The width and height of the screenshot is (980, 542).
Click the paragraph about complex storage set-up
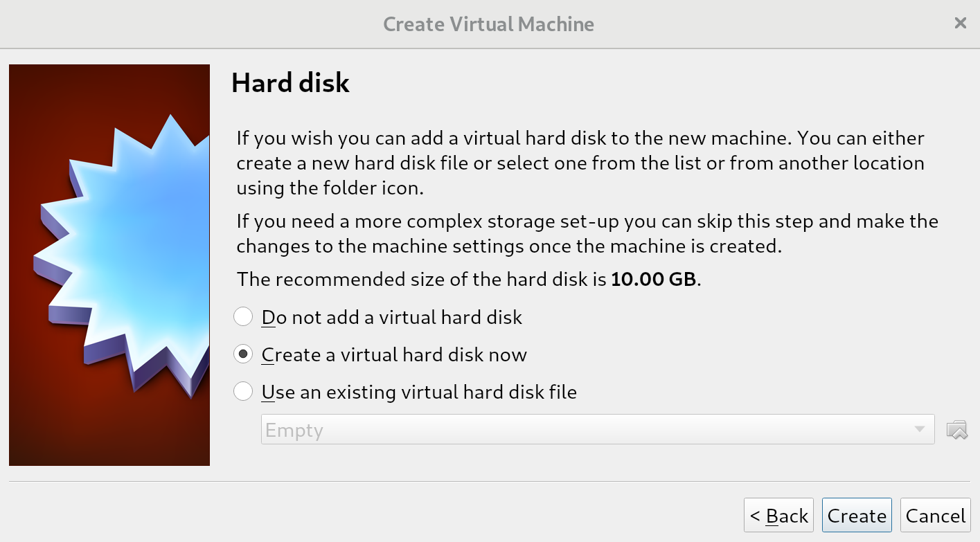587,234
